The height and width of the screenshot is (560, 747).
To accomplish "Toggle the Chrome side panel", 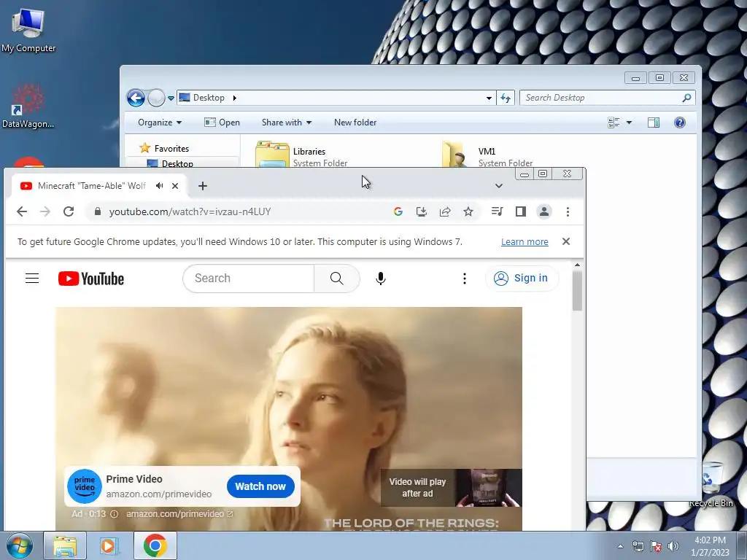I will (x=521, y=211).
